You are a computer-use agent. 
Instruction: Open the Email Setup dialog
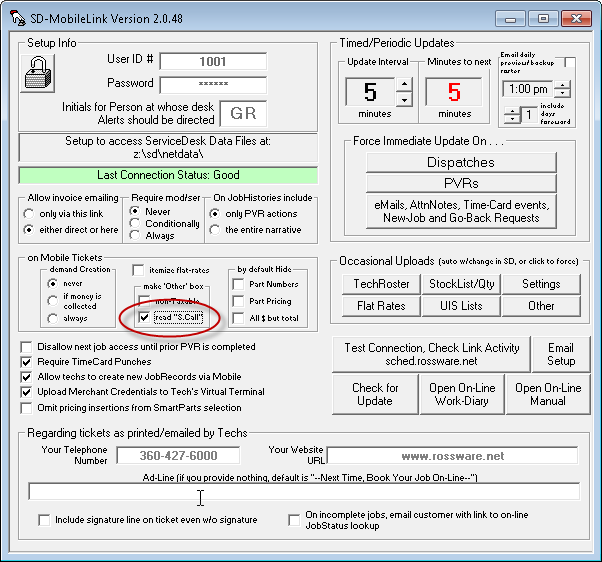561,354
